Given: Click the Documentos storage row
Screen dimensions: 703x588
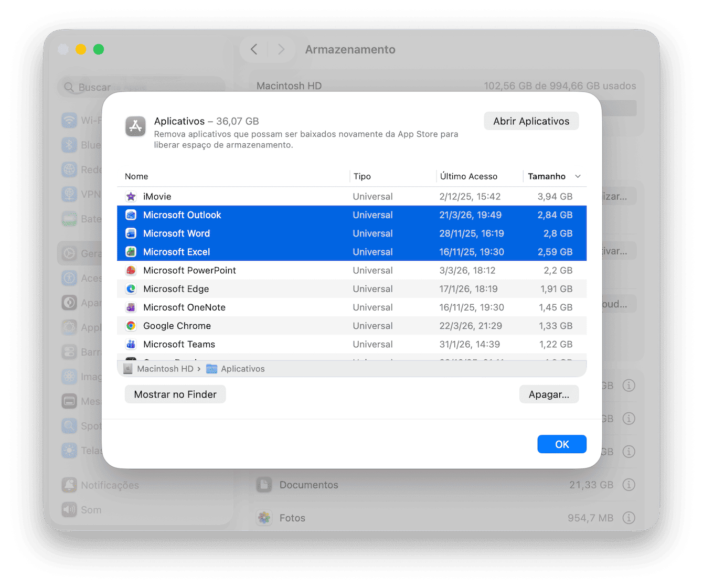Looking at the screenshot, I should [446, 485].
